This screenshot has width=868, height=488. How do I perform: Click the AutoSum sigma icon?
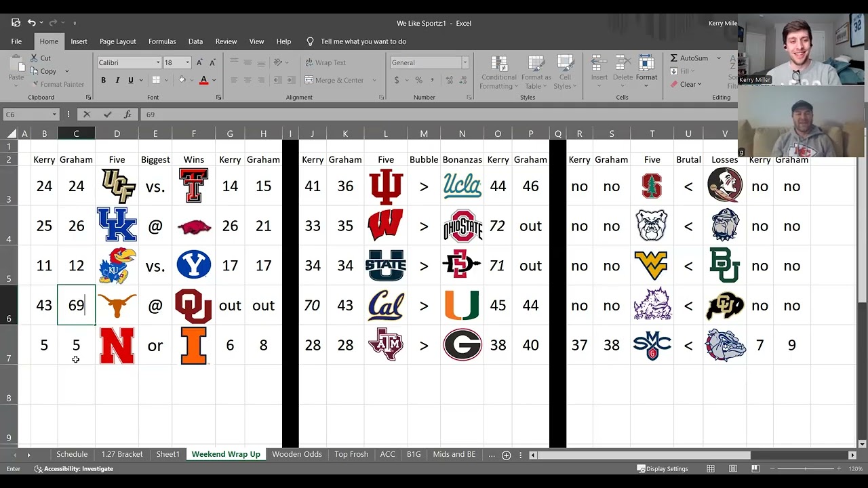coord(674,58)
